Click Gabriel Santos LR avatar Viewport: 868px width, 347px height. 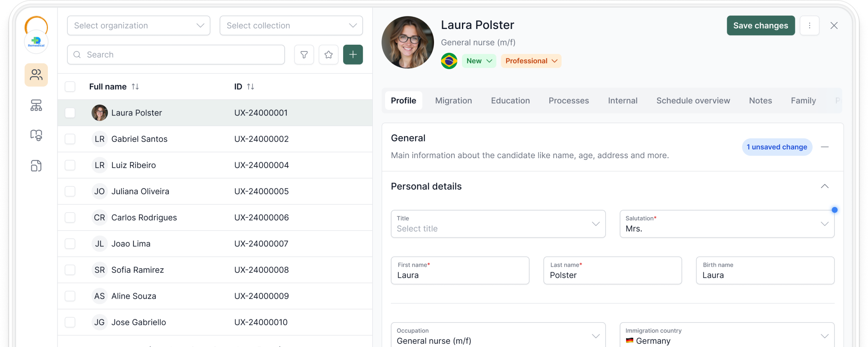point(100,139)
